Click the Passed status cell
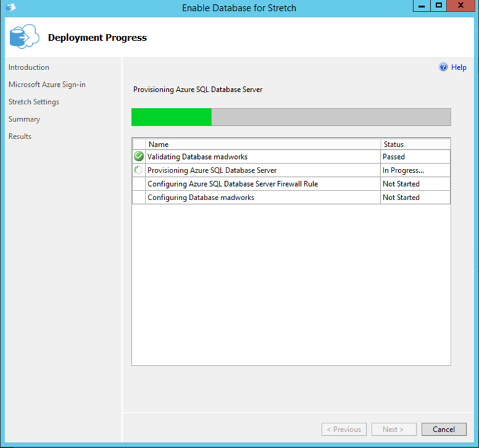The width and height of the screenshot is (479, 448). point(415,157)
